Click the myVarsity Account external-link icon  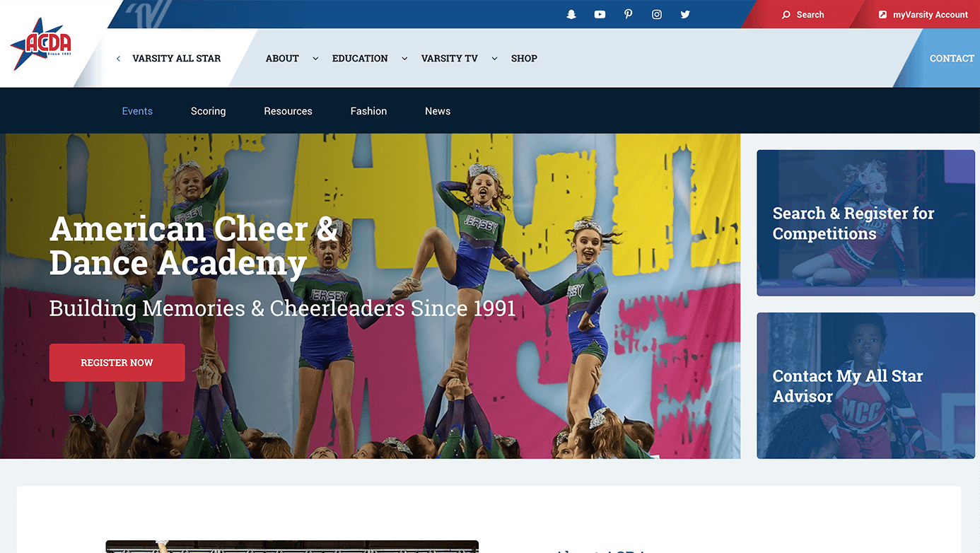click(x=882, y=15)
